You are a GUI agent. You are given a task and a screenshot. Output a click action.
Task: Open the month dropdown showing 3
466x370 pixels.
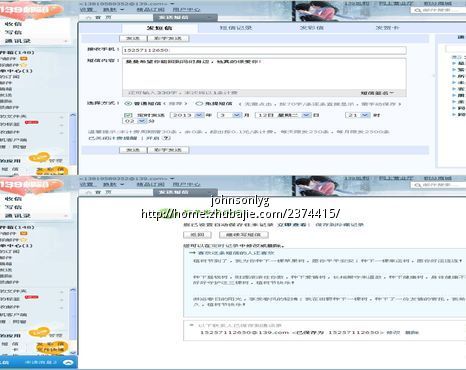point(237,115)
